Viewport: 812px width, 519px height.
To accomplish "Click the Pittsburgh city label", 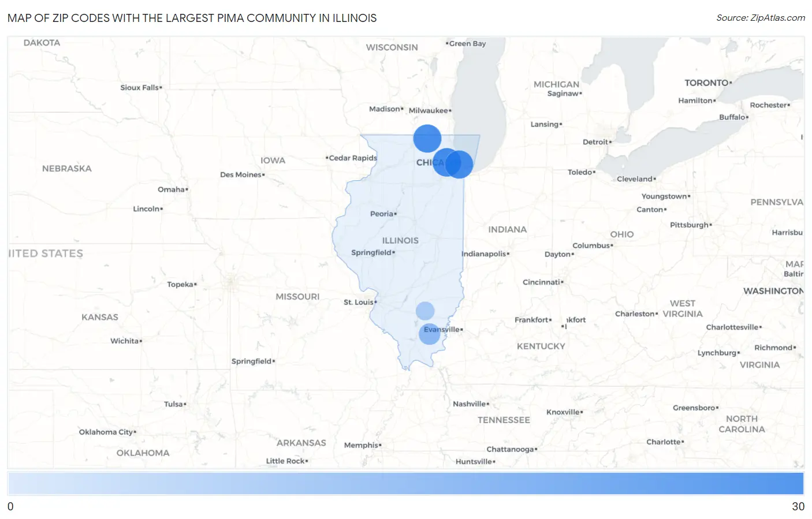I will [x=690, y=225].
